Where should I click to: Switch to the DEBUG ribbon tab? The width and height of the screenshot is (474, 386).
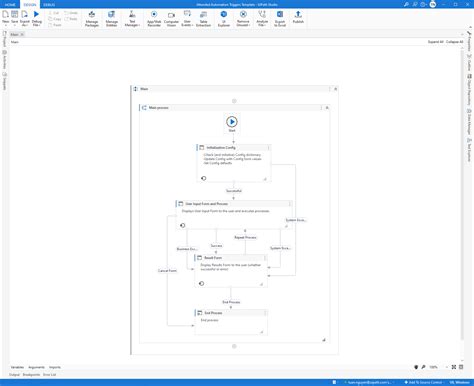point(49,5)
